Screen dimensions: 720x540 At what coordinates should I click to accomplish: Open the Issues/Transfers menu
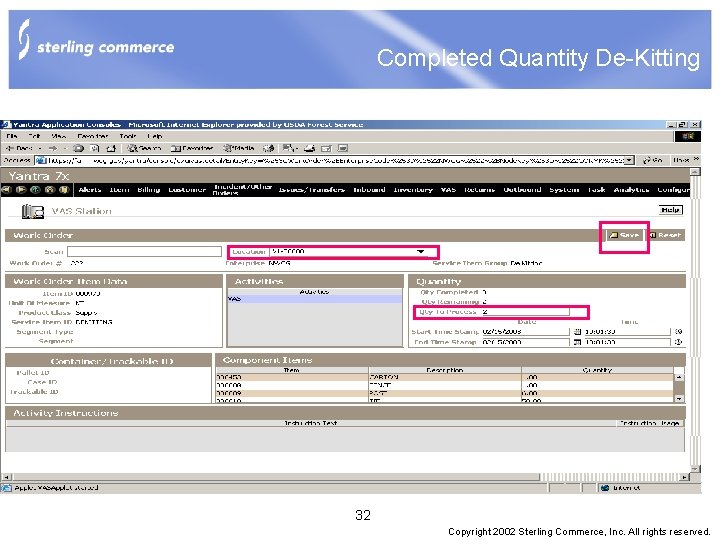tap(312, 190)
